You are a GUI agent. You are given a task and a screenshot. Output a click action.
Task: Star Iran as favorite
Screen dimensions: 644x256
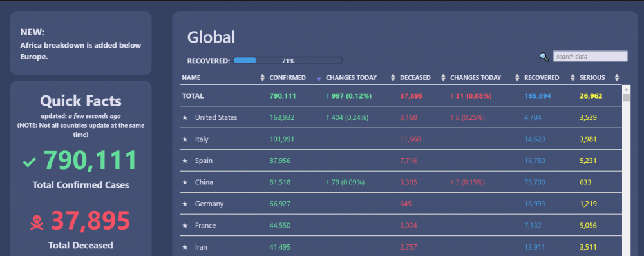(x=185, y=248)
